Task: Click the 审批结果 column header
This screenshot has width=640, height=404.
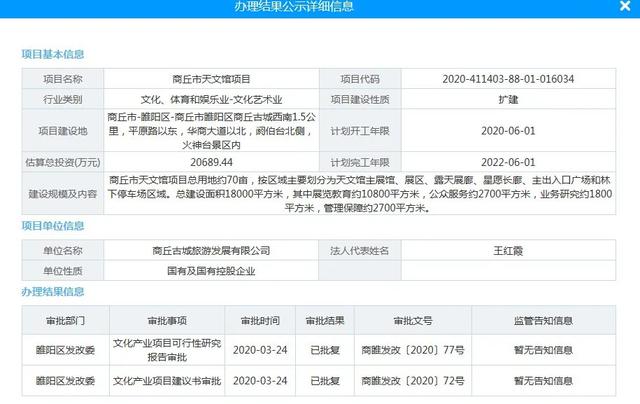Action: tap(325, 321)
